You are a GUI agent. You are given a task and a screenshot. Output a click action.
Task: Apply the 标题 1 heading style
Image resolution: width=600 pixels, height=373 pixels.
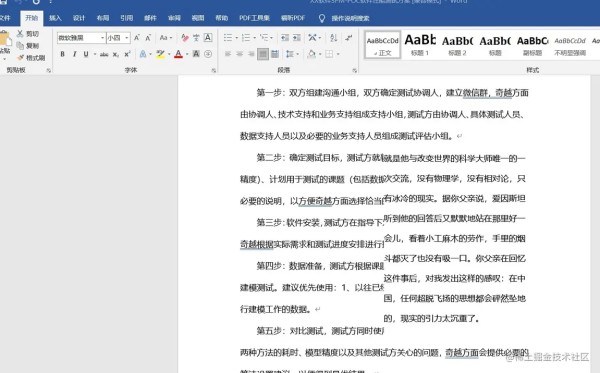[x=420, y=45]
